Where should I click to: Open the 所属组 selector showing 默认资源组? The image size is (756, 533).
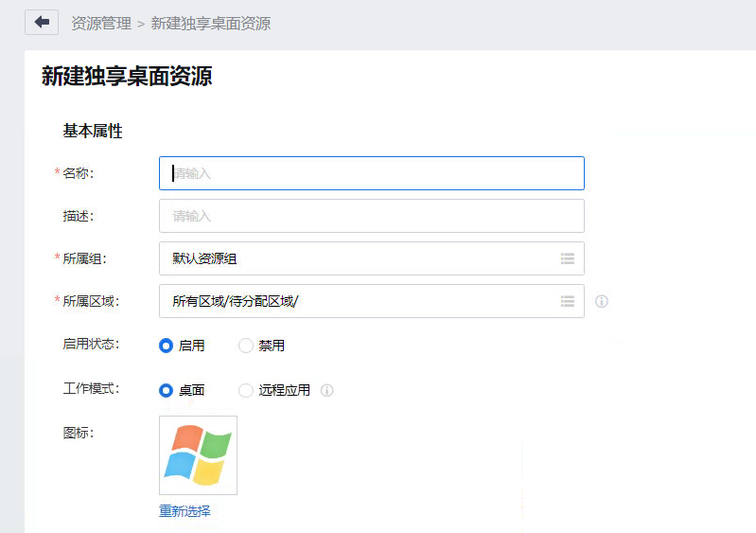click(360, 258)
